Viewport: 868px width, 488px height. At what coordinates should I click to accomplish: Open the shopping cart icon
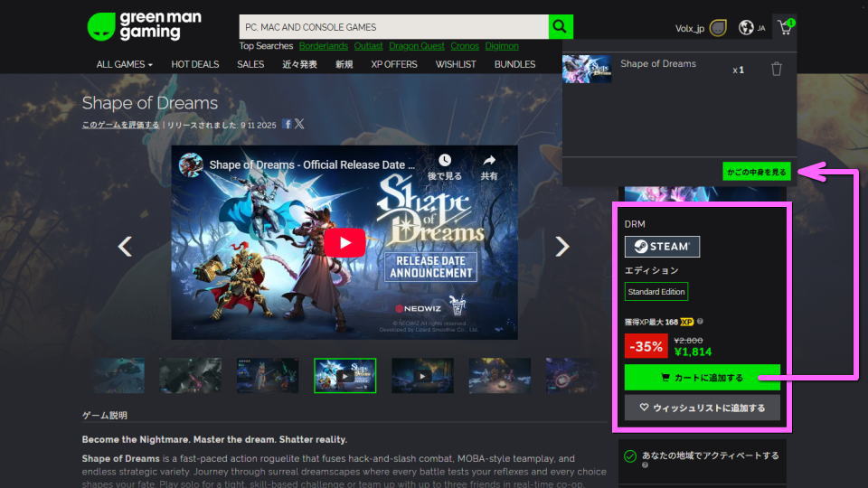coord(786,27)
